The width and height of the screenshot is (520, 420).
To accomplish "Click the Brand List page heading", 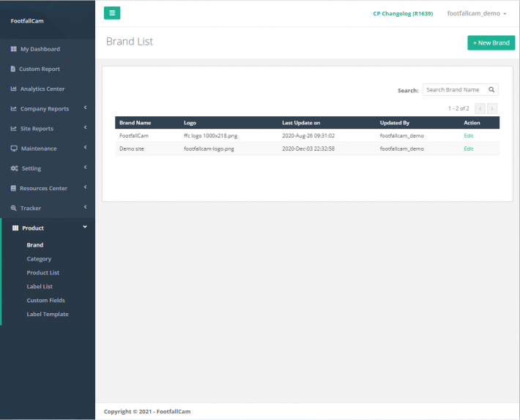I will 130,42.
